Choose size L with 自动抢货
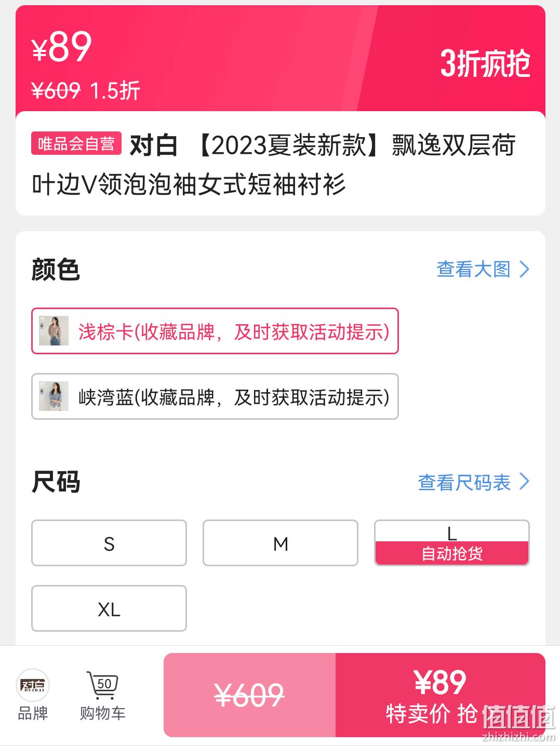The width and height of the screenshot is (560, 746). (452, 543)
